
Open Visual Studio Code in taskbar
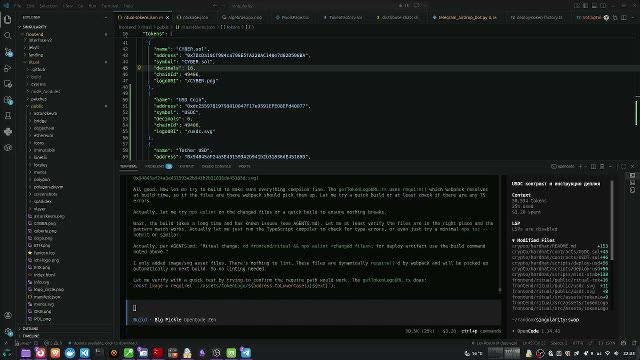pyautogui.click(x=84, y=353)
